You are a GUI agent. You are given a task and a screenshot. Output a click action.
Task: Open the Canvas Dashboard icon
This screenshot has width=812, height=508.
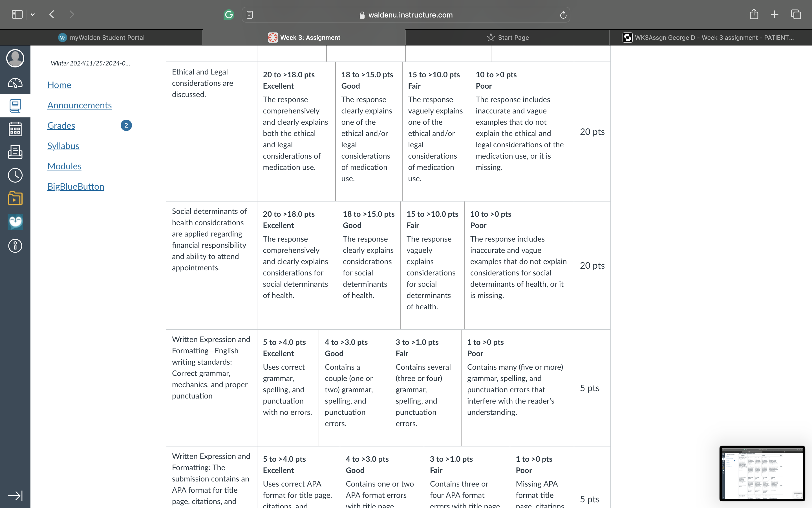point(15,83)
